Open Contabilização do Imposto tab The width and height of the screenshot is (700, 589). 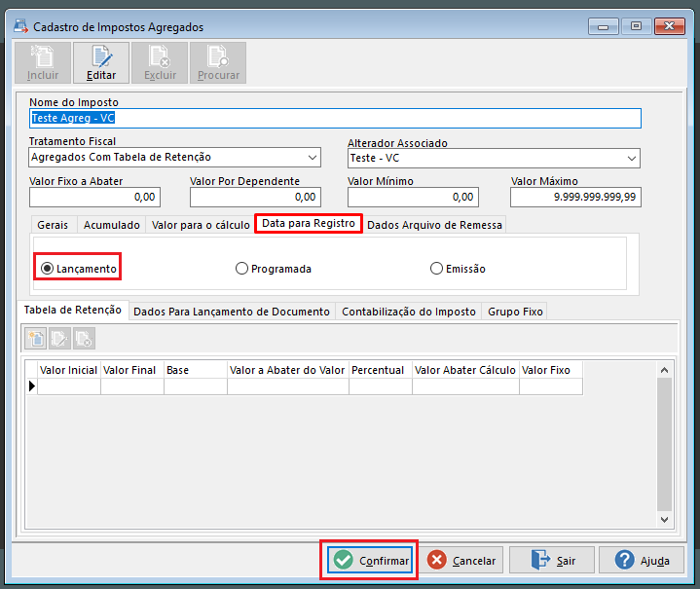coord(409,312)
